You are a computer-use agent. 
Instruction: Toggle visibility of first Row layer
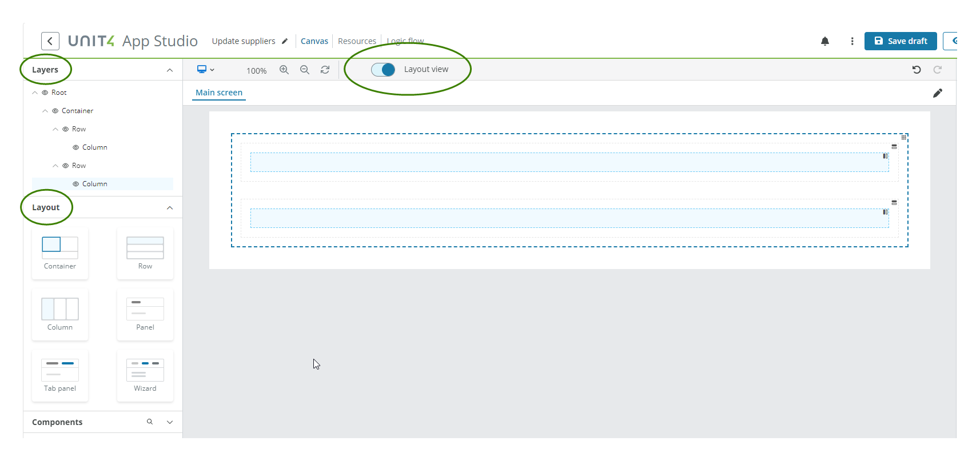click(66, 129)
